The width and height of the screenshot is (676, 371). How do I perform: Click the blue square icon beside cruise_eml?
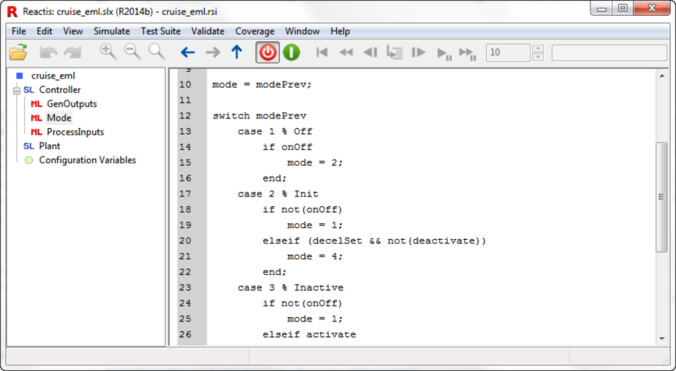[x=19, y=76]
